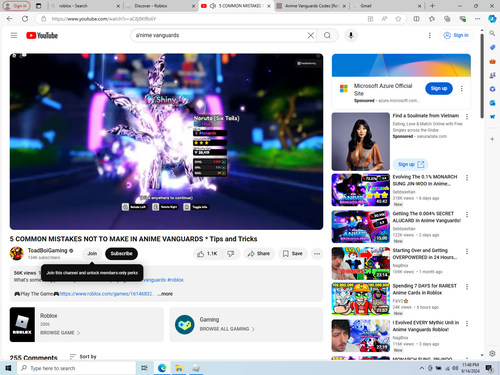This screenshot has height=375, width=500.
Task: Like the video with thumbs up
Action: (x=207, y=254)
